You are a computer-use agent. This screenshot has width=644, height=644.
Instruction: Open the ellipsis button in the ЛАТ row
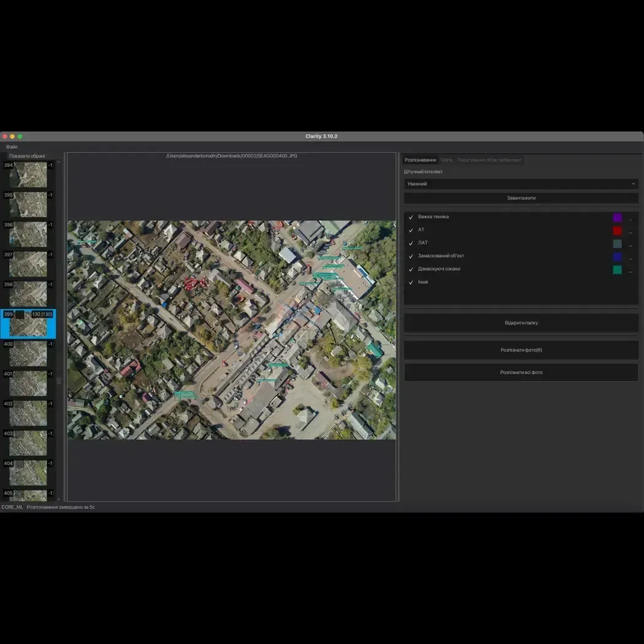[x=631, y=245]
